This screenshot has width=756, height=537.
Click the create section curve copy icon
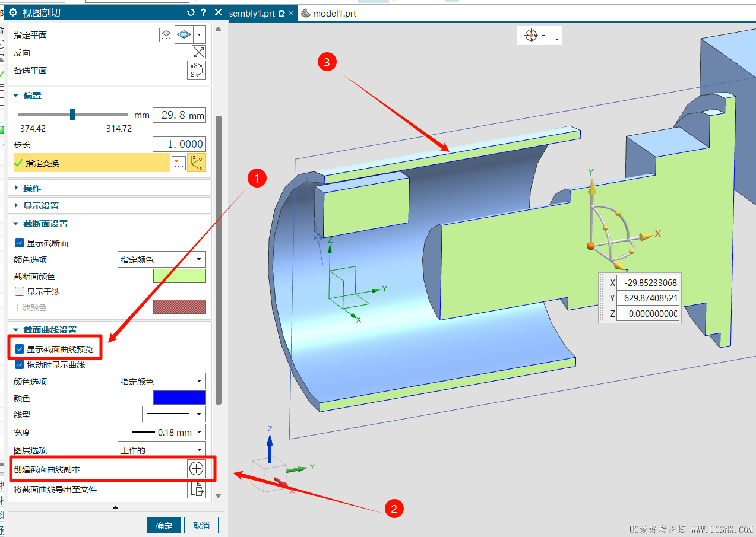[196, 469]
